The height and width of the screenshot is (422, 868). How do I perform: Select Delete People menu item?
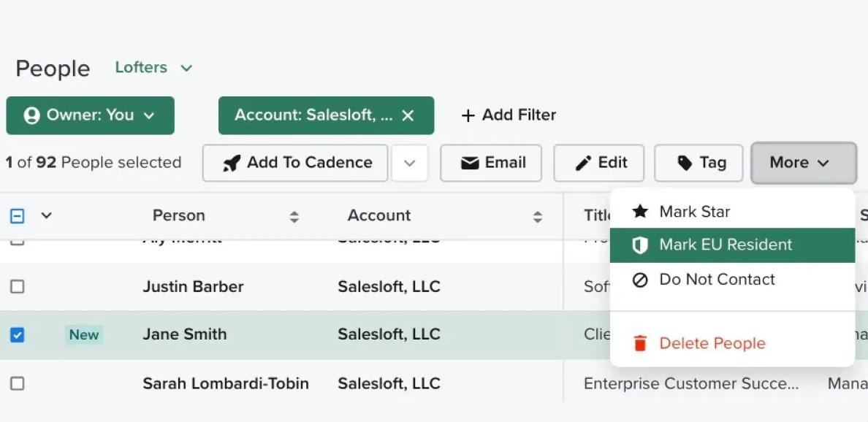[732, 343]
